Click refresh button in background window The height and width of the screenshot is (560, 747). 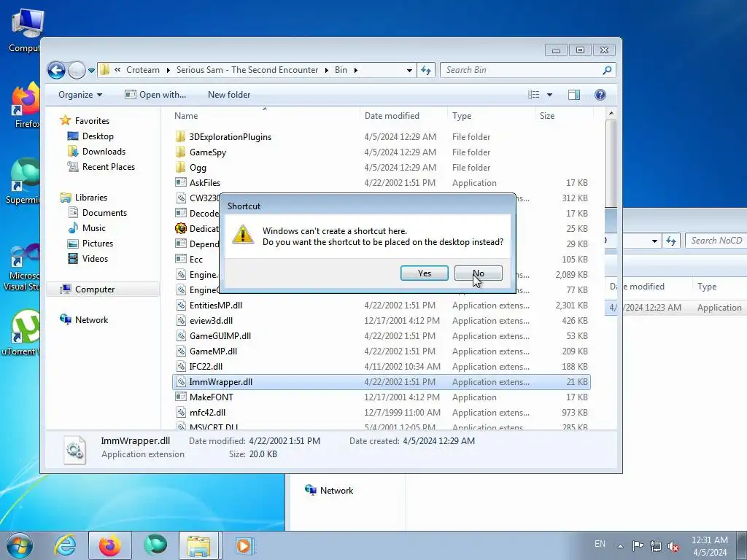pyautogui.click(x=671, y=241)
